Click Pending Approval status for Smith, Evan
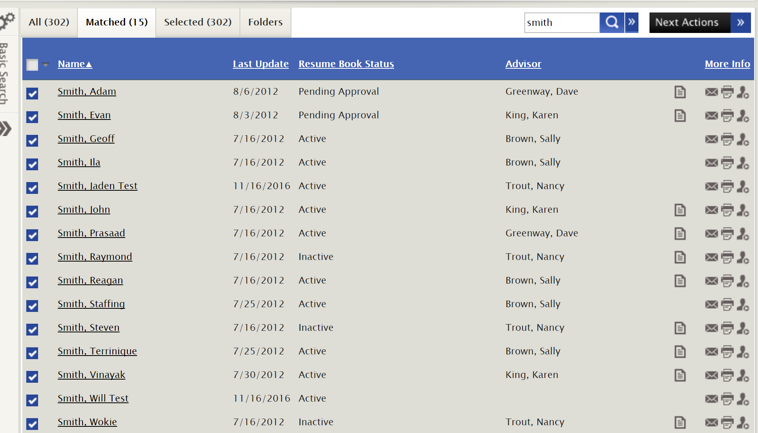758x433 pixels. [x=338, y=115]
